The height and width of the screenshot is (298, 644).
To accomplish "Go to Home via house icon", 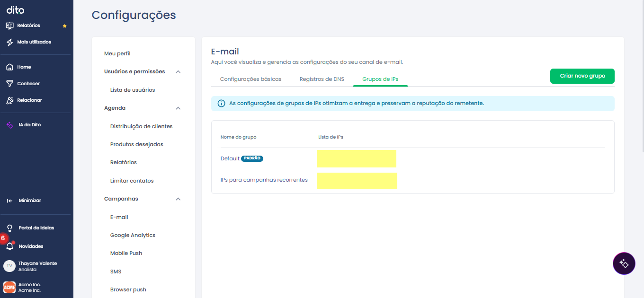I will point(9,67).
